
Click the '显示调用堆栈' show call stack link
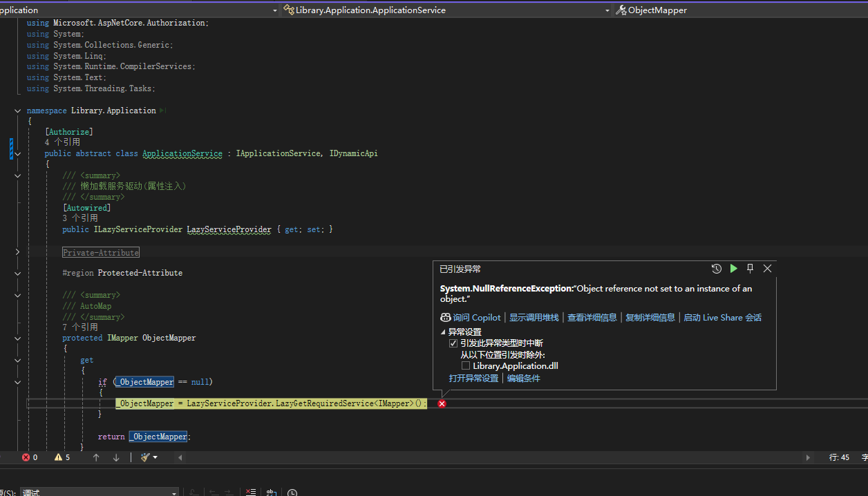pos(534,318)
